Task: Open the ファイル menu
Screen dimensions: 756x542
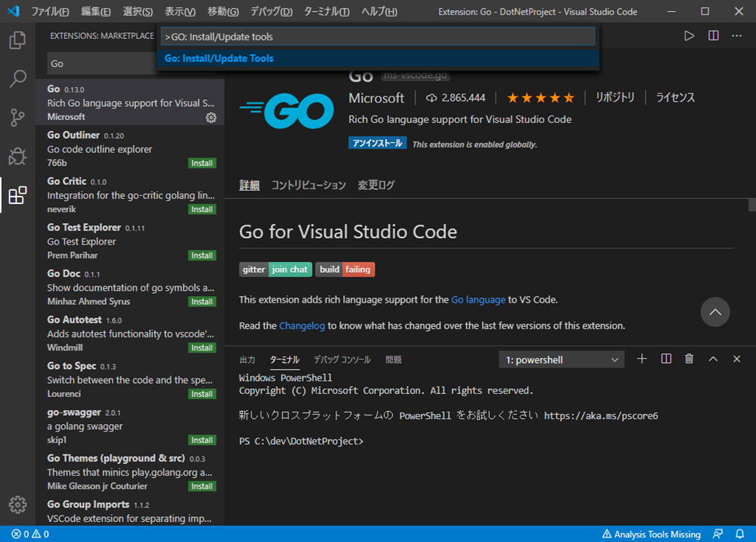Action: coord(49,12)
